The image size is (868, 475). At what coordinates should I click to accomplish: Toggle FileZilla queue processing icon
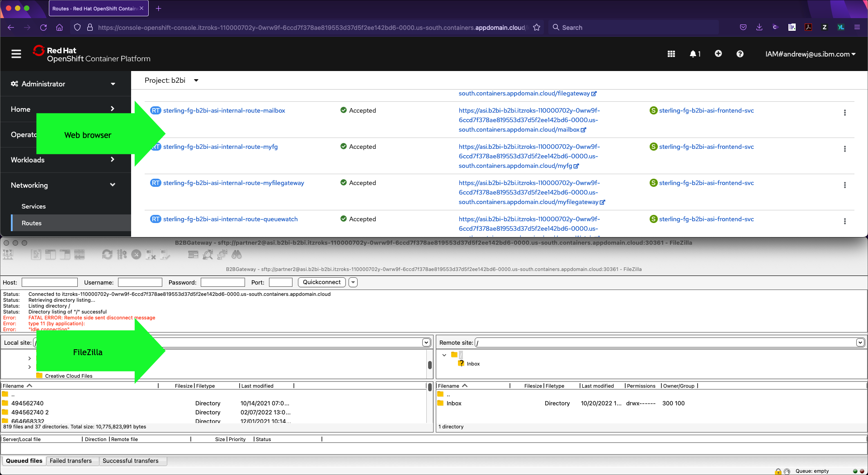click(122, 255)
